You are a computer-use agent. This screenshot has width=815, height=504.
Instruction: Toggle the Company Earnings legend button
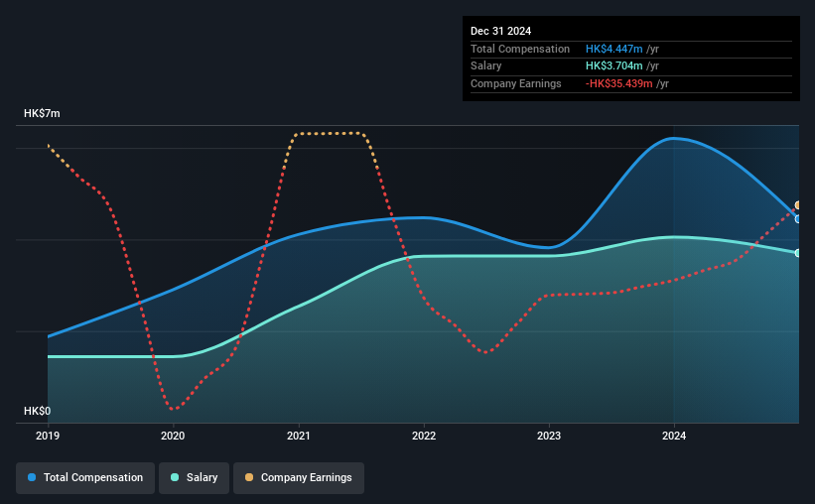click(299, 478)
